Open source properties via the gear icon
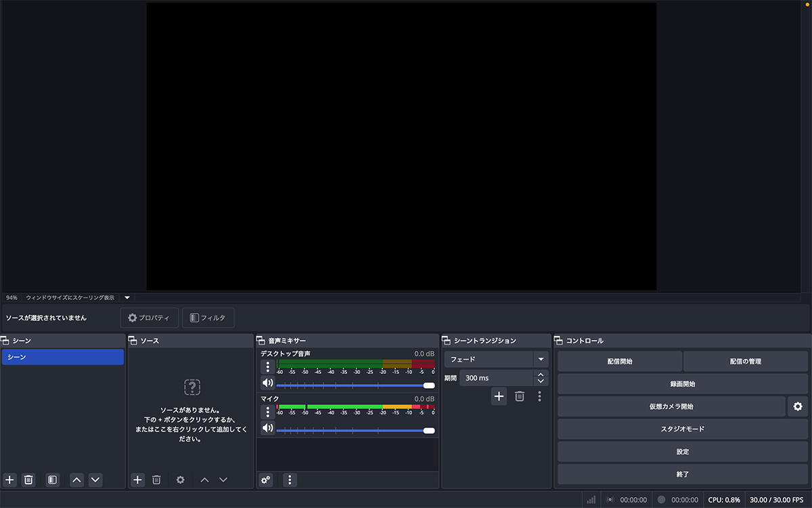This screenshot has height=508, width=812. pos(180,480)
